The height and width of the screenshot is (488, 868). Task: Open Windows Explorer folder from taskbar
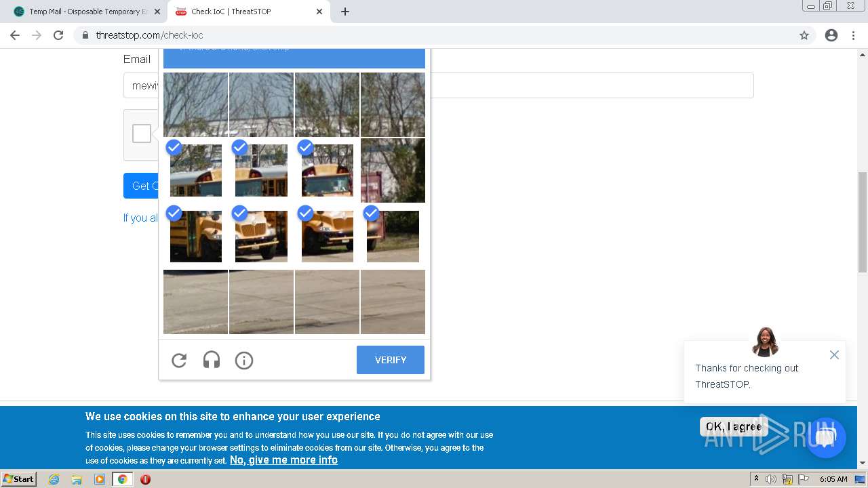pyautogui.click(x=77, y=479)
